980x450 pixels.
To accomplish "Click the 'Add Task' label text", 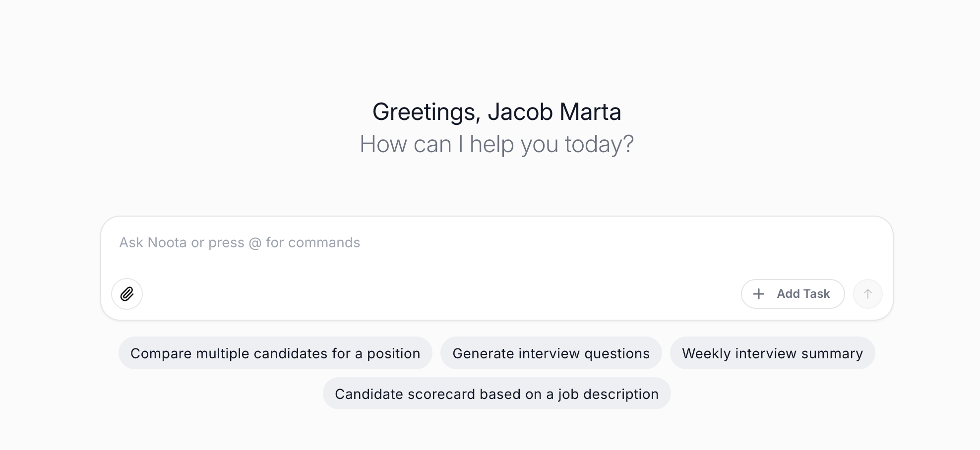I will tap(803, 294).
